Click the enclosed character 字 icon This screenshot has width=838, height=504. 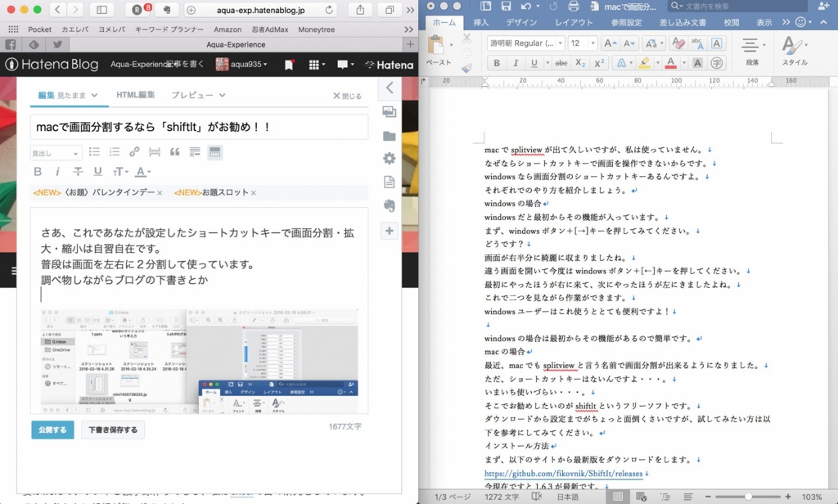coord(717,63)
